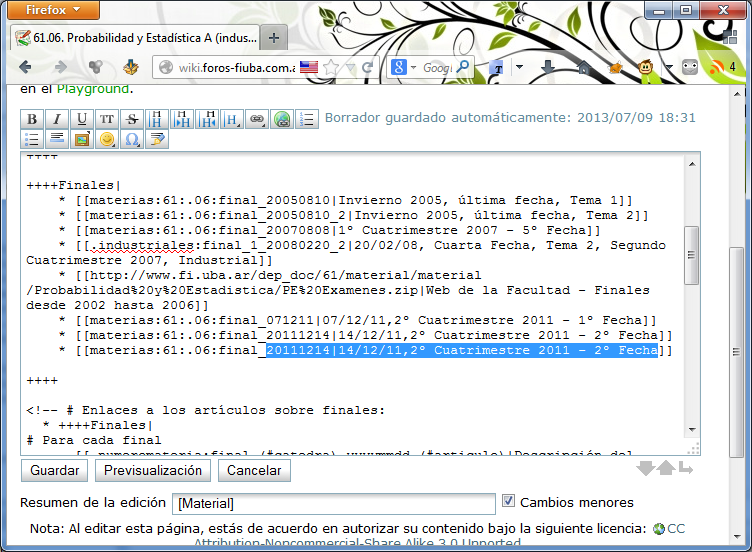Viewport: 752px width, 552px height.
Task: Click textarea scrollbar down arrow
Action: pos(692,430)
